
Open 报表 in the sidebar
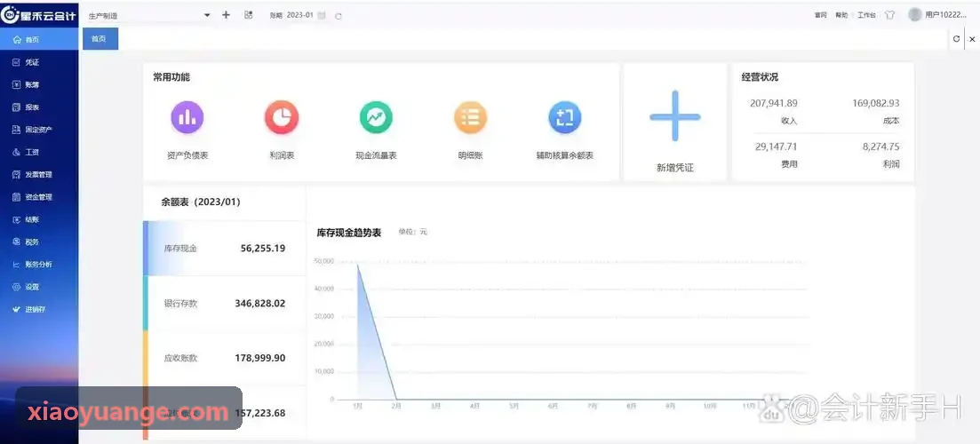pyautogui.click(x=39, y=107)
